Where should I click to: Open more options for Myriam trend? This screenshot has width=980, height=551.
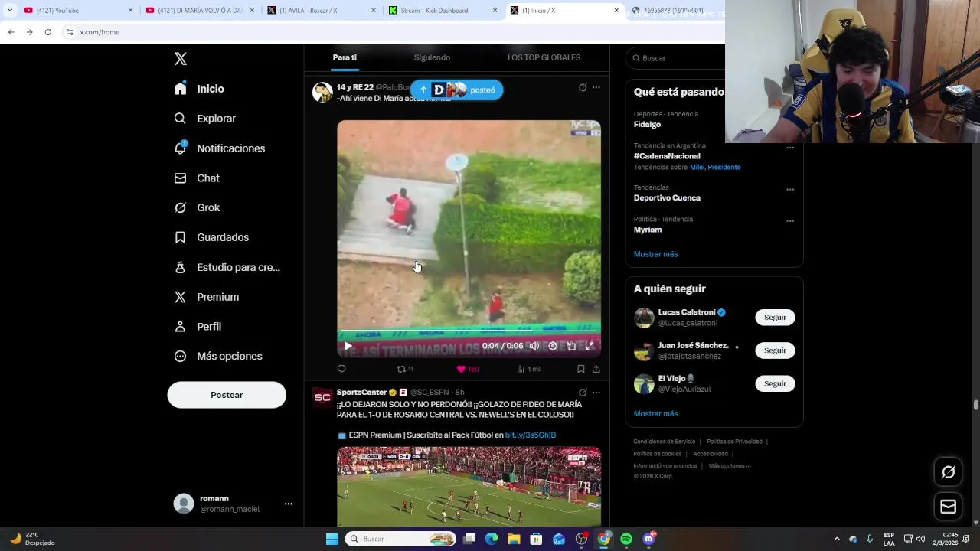(x=790, y=221)
